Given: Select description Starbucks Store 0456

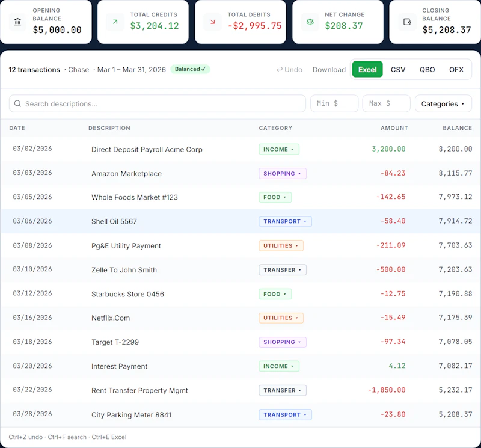Looking at the screenshot, I should point(127,294).
